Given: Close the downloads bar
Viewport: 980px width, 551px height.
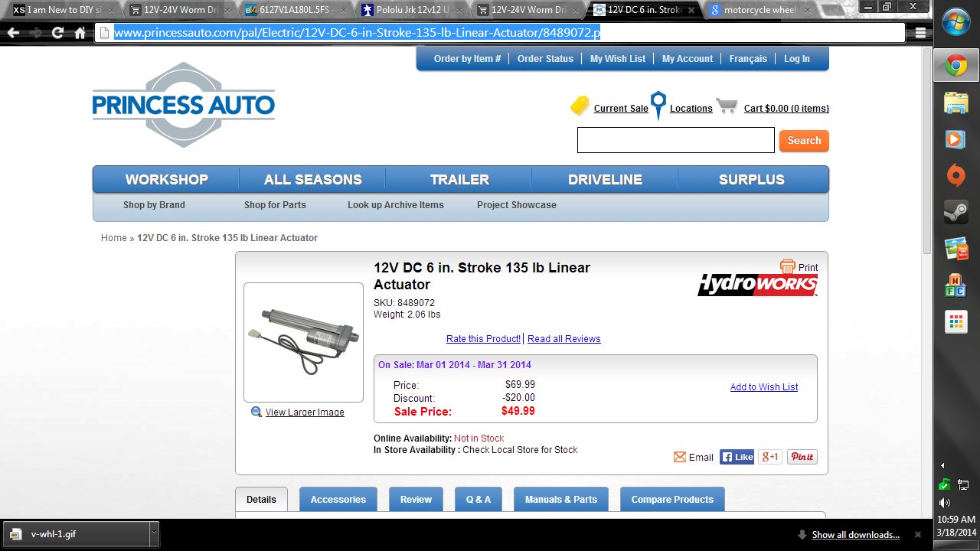Looking at the screenshot, I should (x=918, y=534).
